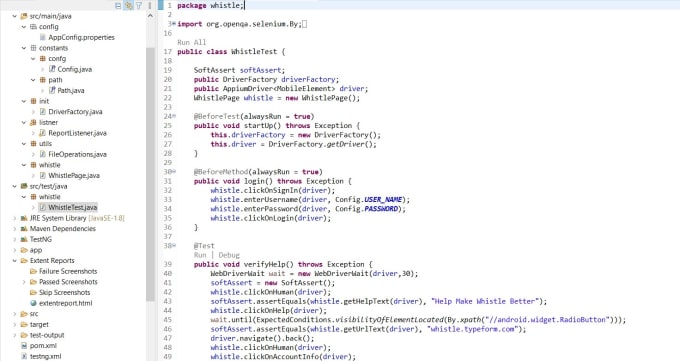Screen dimensions: 680x361
Task: Click the Skip Screenshots folder icon
Action: [33, 292]
